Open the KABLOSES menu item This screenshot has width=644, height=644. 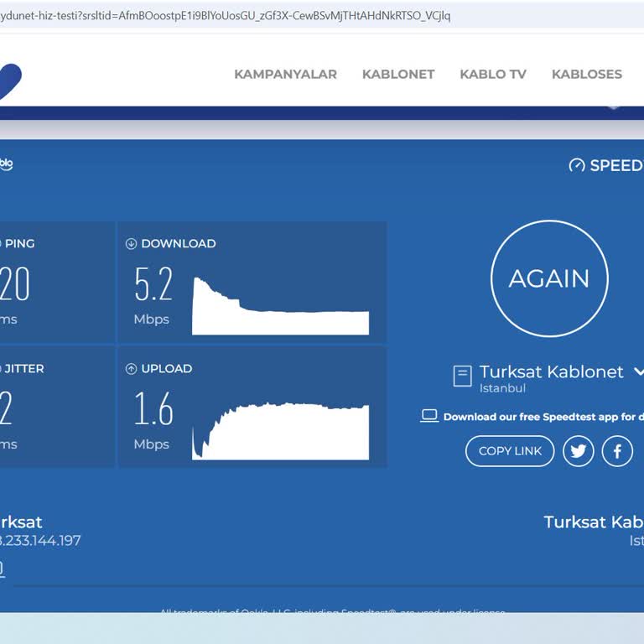[x=586, y=75]
